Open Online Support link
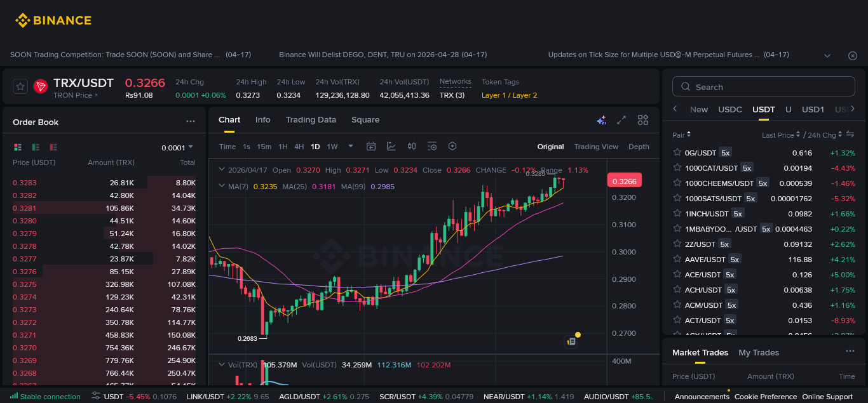The image size is (868, 403). 827,397
